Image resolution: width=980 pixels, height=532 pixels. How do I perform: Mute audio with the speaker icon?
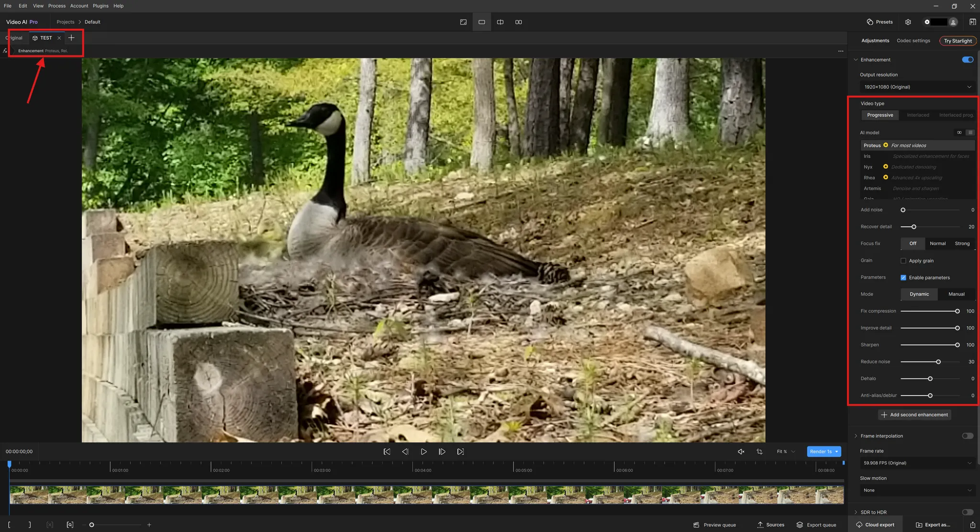click(741, 452)
